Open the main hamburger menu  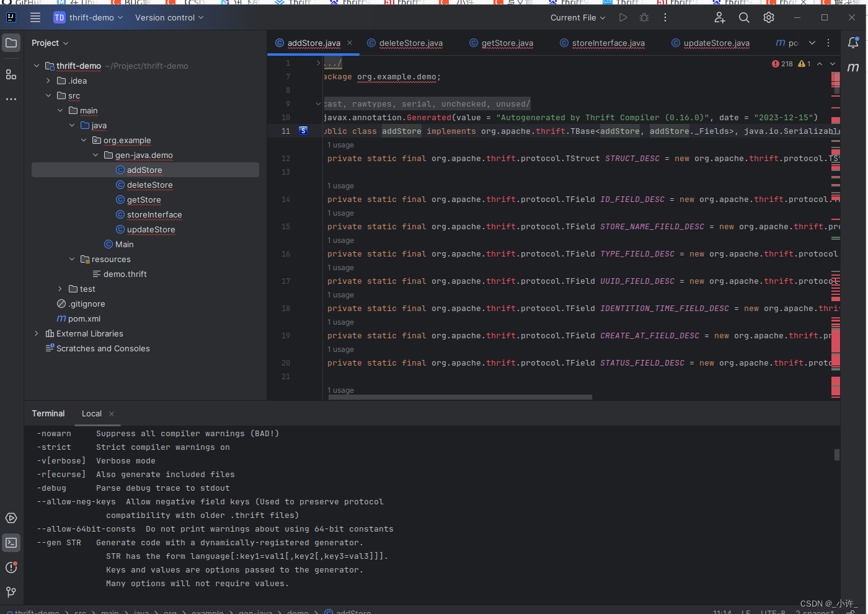click(x=35, y=17)
